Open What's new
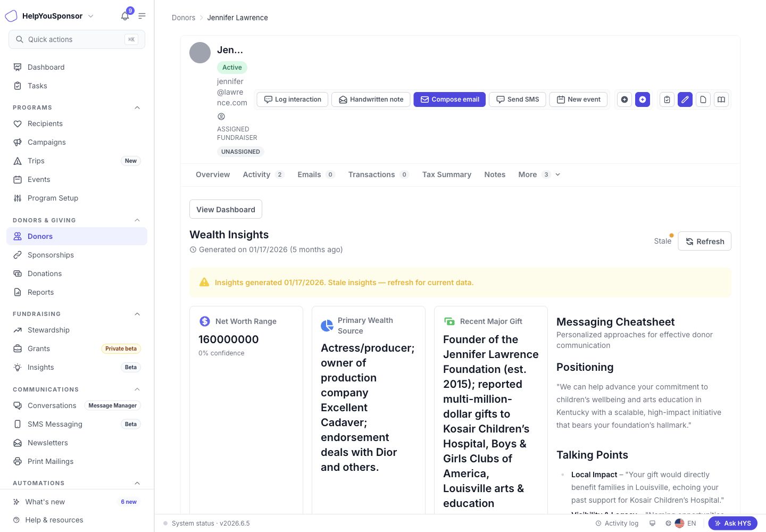 click(77, 502)
